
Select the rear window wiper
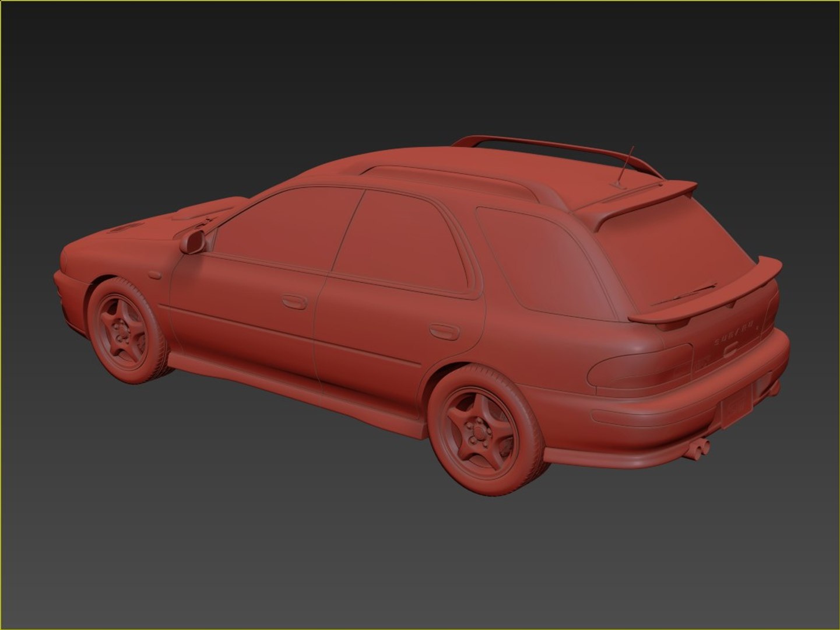[x=683, y=295]
